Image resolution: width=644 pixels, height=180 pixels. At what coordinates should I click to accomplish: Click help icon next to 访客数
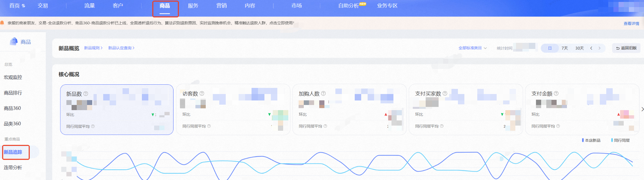coord(202,93)
